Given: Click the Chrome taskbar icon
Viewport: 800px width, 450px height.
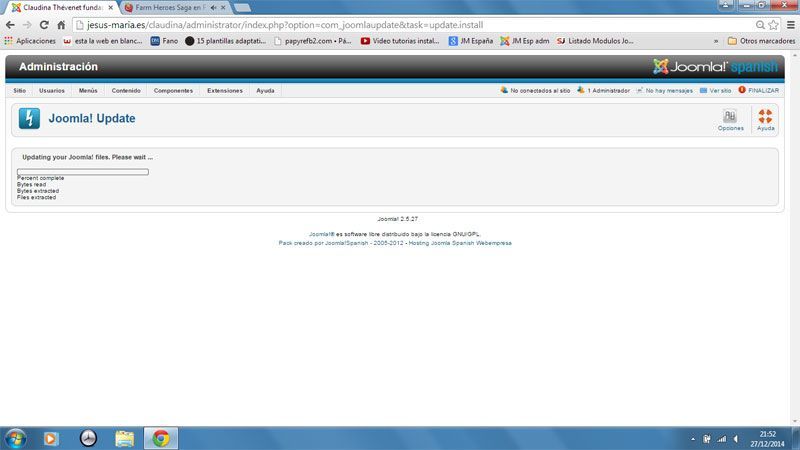Looking at the screenshot, I should coord(161,438).
